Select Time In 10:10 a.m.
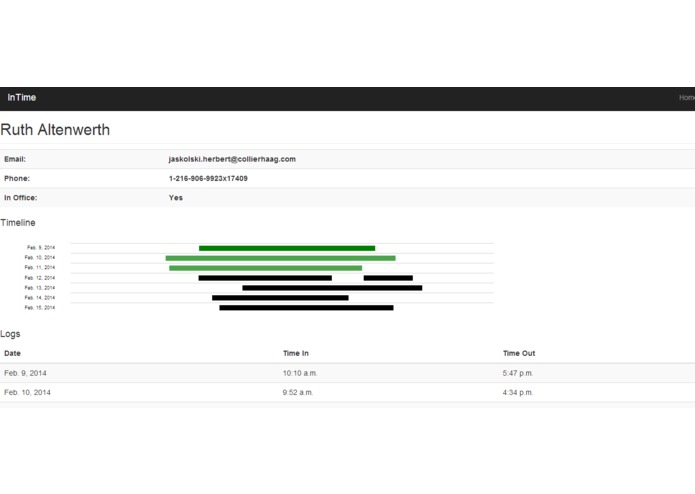The width and height of the screenshot is (695, 494). pyautogui.click(x=300, y=373)
